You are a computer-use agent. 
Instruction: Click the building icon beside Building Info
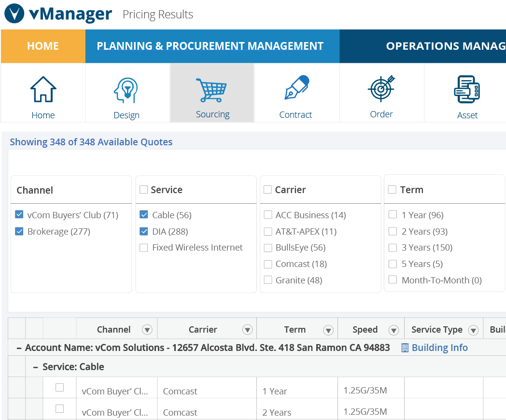(x=404, y=347)
